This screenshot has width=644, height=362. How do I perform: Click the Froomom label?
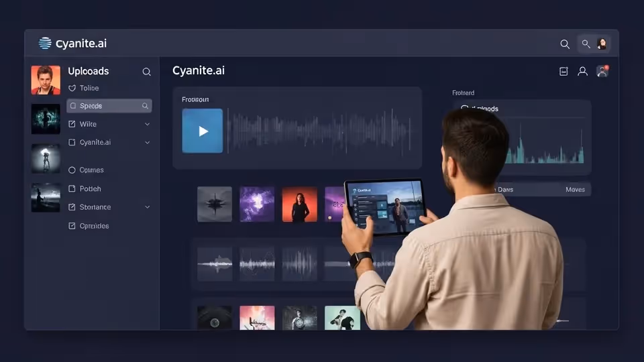tap(195, 99)
